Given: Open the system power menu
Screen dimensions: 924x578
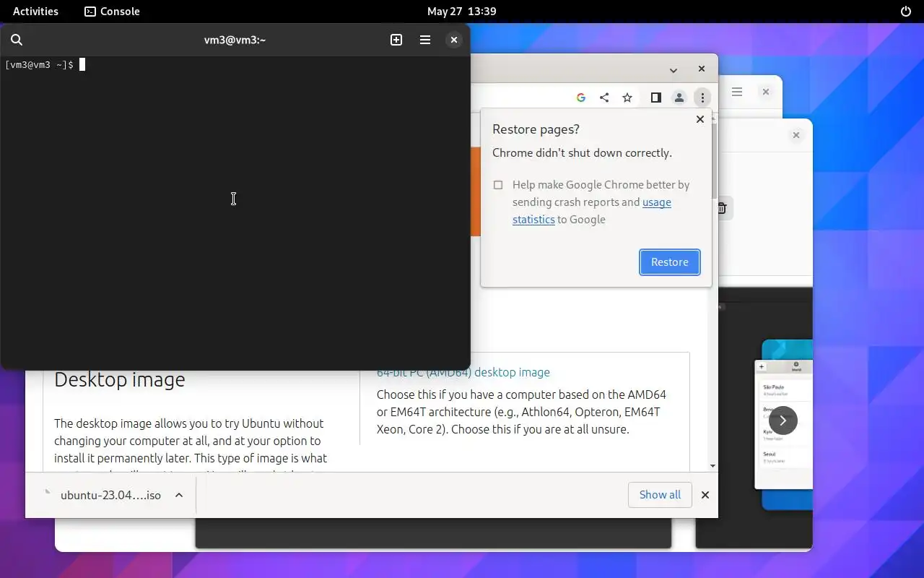Looking at the screenshot, I should [x=906, y=11].
